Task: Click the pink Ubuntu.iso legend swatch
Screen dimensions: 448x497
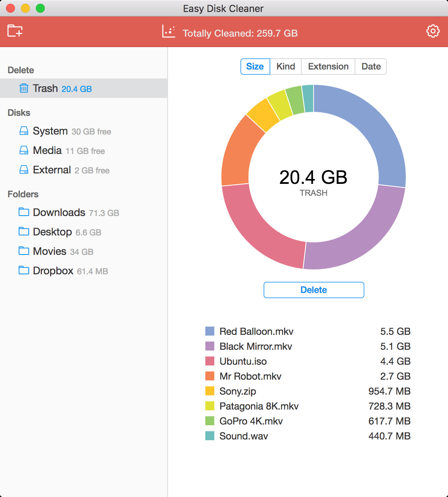Action: (x=210, y=361)
